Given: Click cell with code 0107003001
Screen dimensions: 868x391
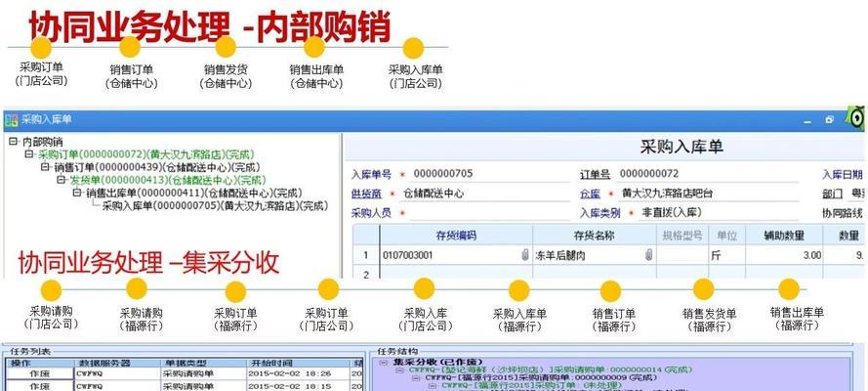Looking at the screenshot, I should point(456,255).
